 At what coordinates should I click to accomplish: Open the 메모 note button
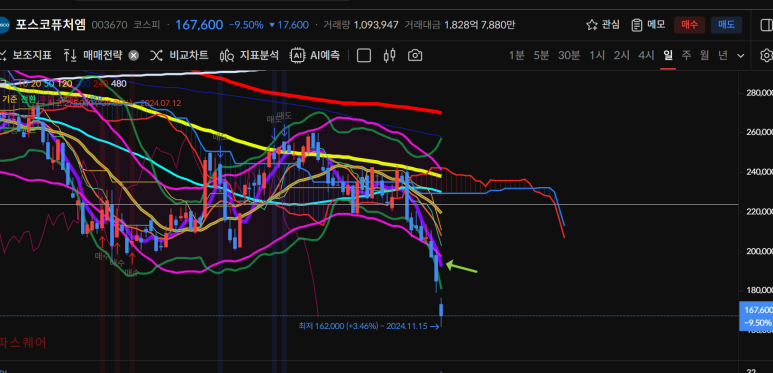(x=648, y=25)
